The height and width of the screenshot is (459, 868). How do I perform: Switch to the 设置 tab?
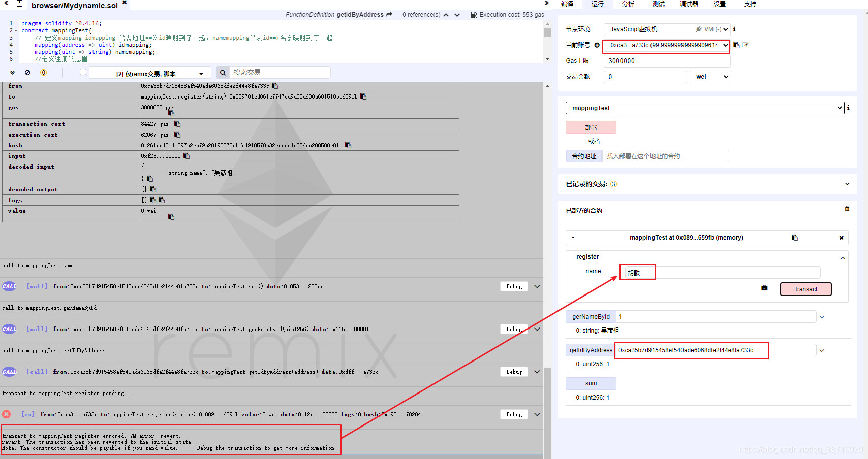coord(720,4)
